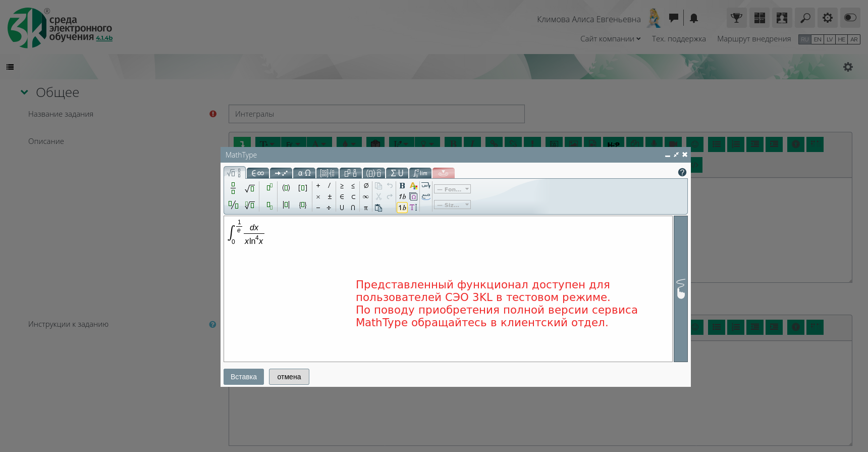Image resolution: width=868 pixels, height=452 pixels.
Task: Open the font color picker in MathType
Action: coord(414,186)
